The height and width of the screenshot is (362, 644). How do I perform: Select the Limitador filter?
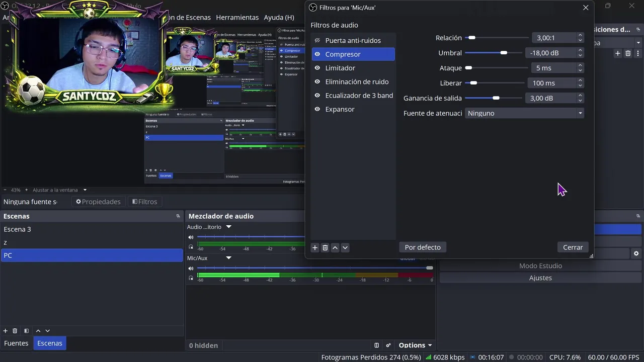point(353,68)
